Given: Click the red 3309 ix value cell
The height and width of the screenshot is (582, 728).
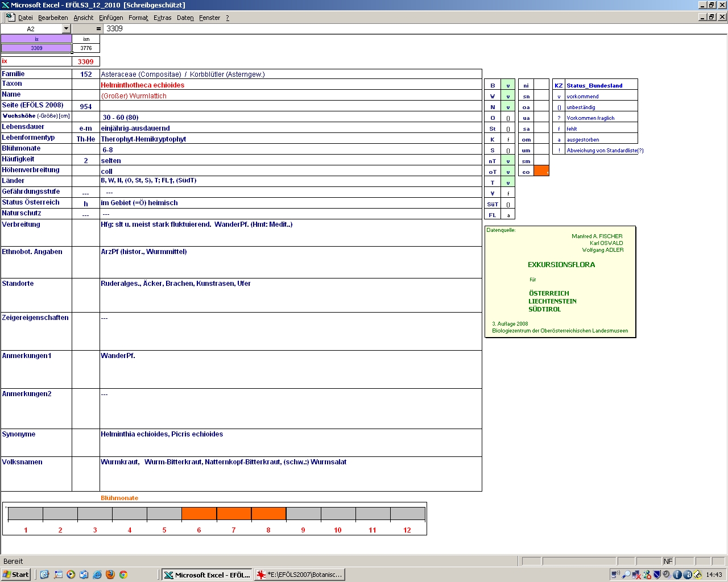Looking at the screenshot, I should point(86,61).
